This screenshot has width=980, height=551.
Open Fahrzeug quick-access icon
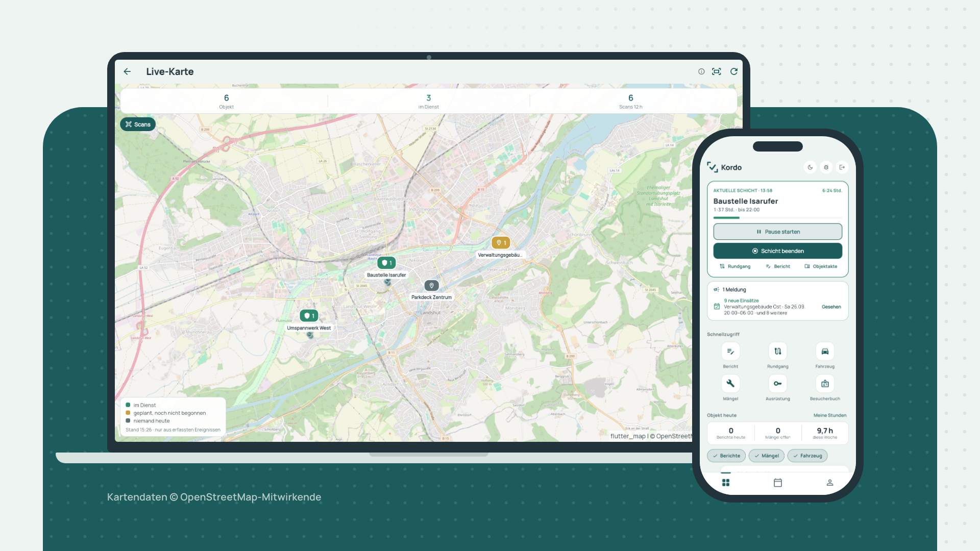click(x=825, y=352)
